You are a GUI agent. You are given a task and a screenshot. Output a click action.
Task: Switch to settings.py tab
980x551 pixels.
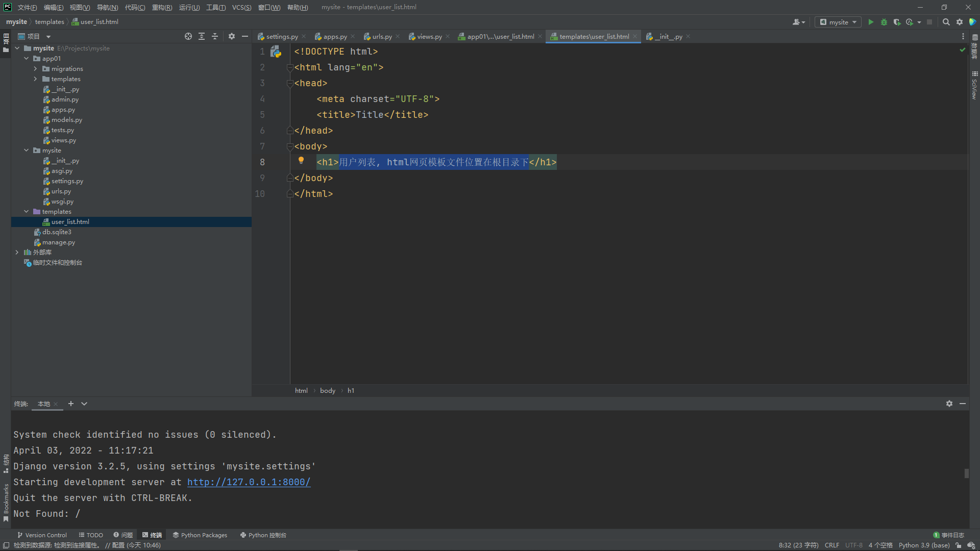coord(282,36)
